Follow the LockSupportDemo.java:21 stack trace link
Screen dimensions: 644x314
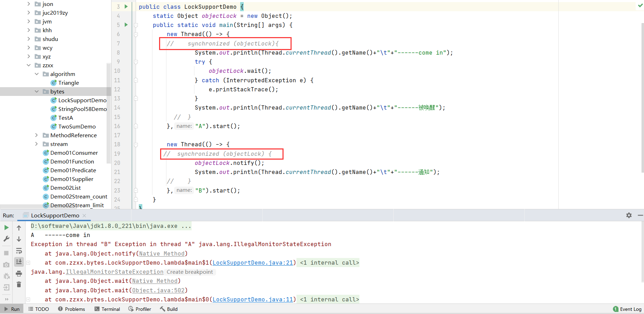(x=253, y=263)
